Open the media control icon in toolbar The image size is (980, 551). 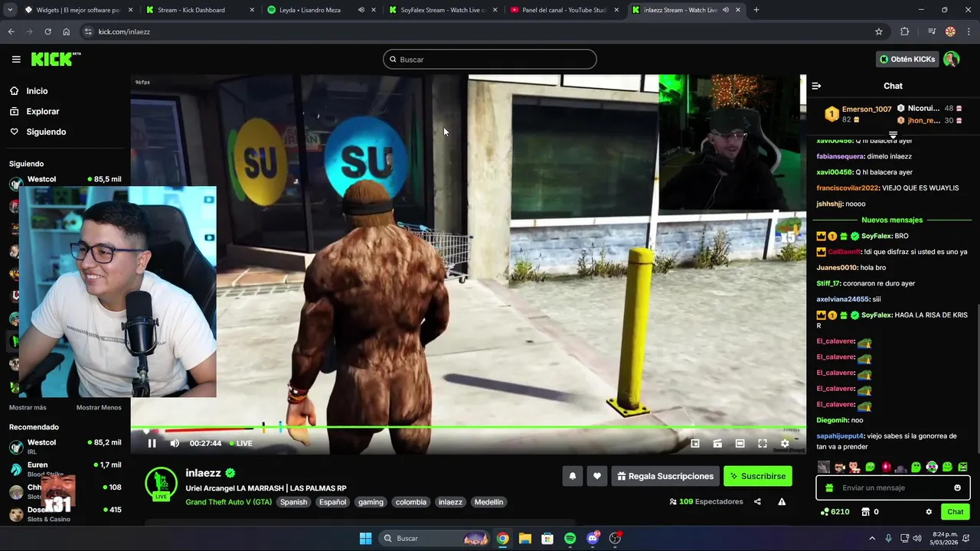[931, 31]
